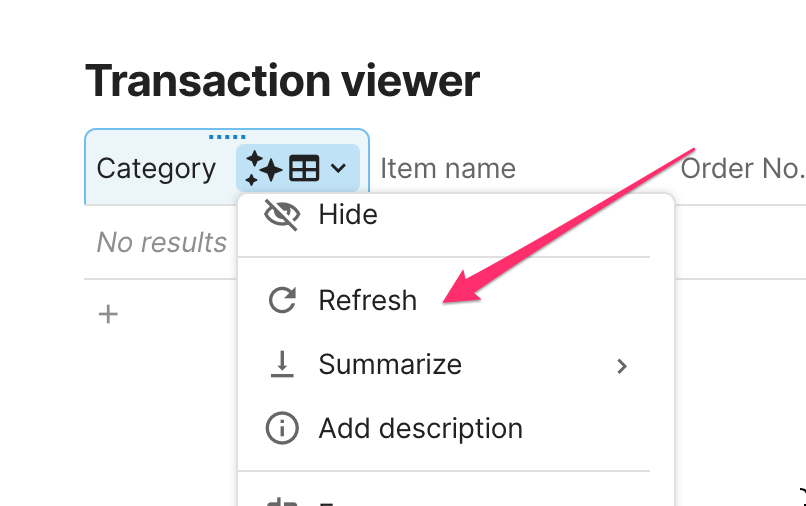Screen dimensions: 806x506
Task: Click the Summarize down-arrow icon
Action: [x=283, y=365]
